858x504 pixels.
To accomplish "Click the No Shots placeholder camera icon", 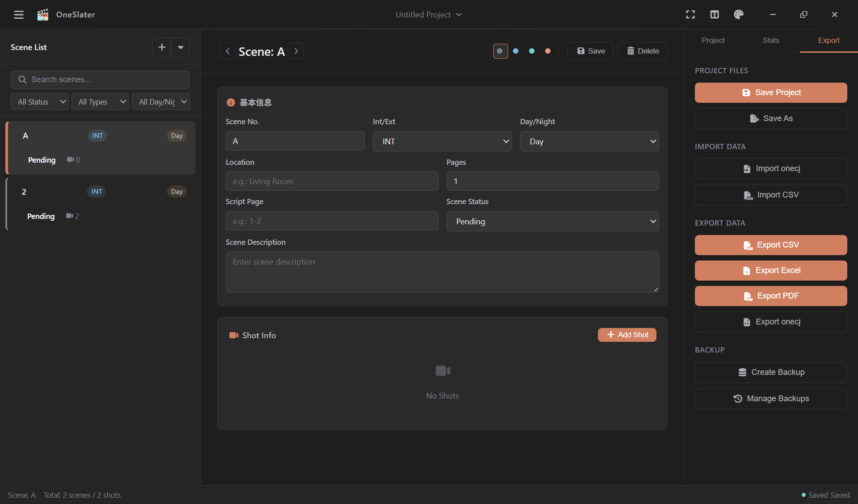I will pos(443,371).
